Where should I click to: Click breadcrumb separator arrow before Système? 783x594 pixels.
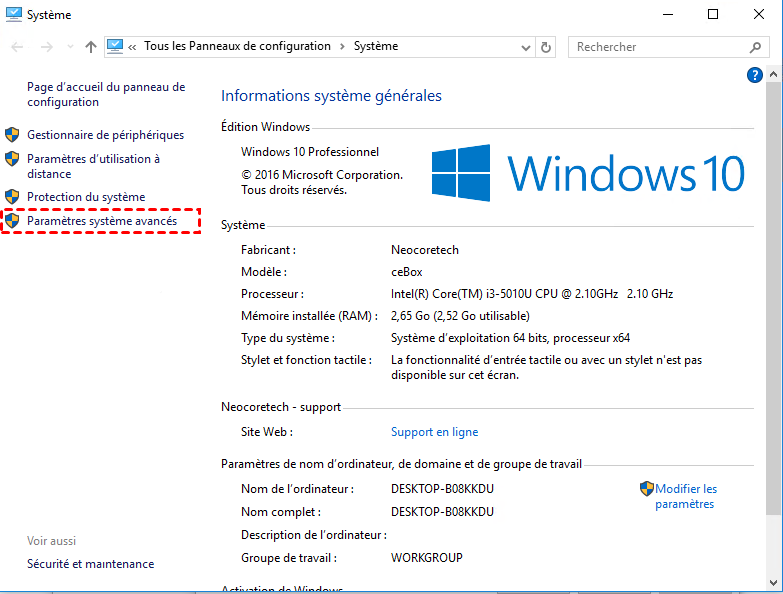tap(343, 47)
